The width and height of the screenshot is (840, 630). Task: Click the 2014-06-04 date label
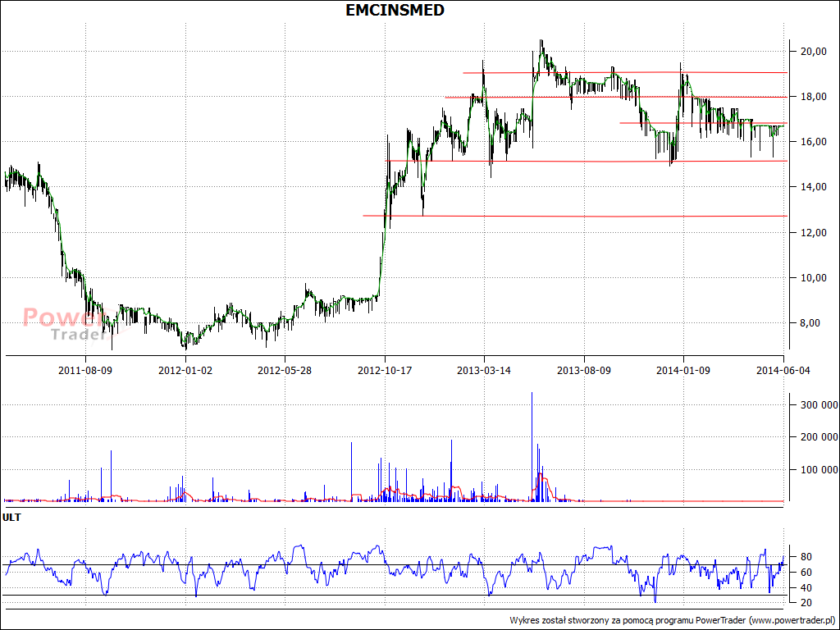[x=783, y=370]
